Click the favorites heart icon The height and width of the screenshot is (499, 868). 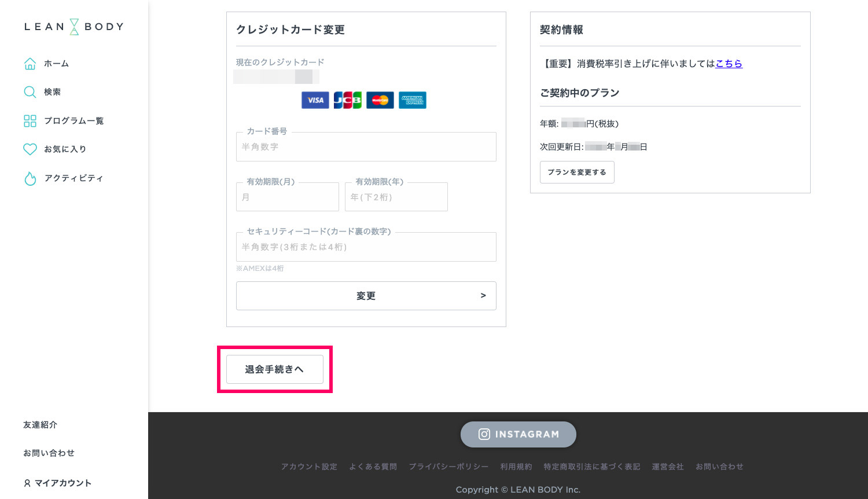click(30, 149)
